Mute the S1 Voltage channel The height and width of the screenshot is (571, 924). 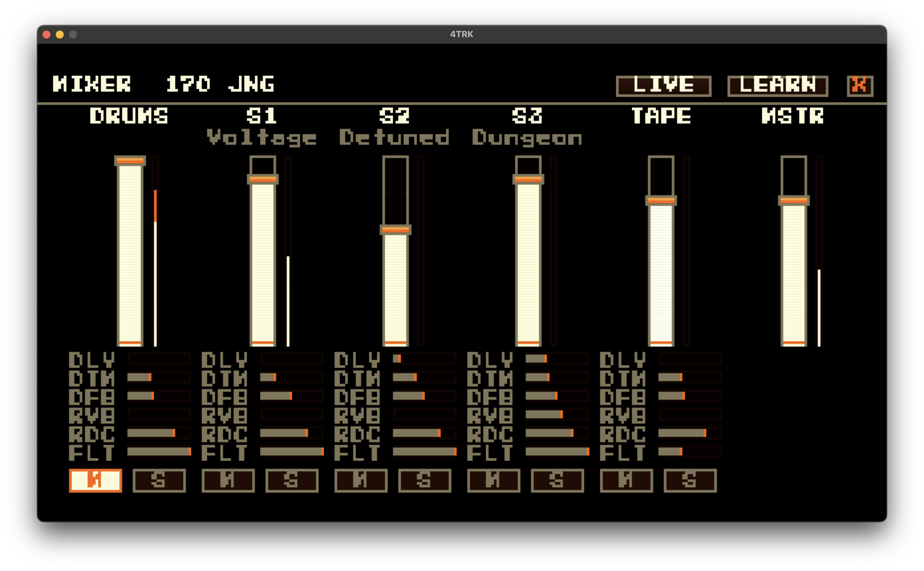tap(228, 480)
